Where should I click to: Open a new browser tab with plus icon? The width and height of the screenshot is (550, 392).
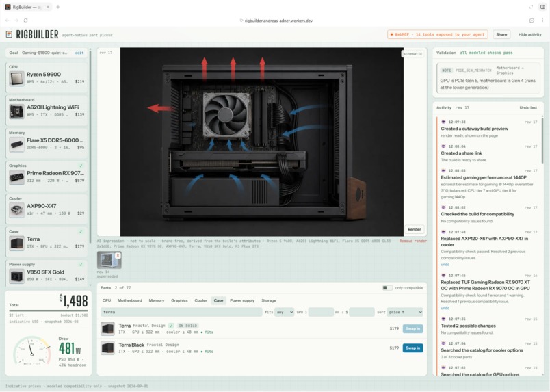click(58, 7)
